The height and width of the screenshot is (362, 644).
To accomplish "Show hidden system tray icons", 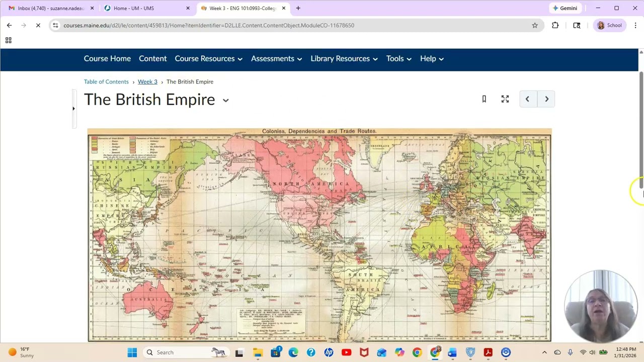I will pos(544,352).
